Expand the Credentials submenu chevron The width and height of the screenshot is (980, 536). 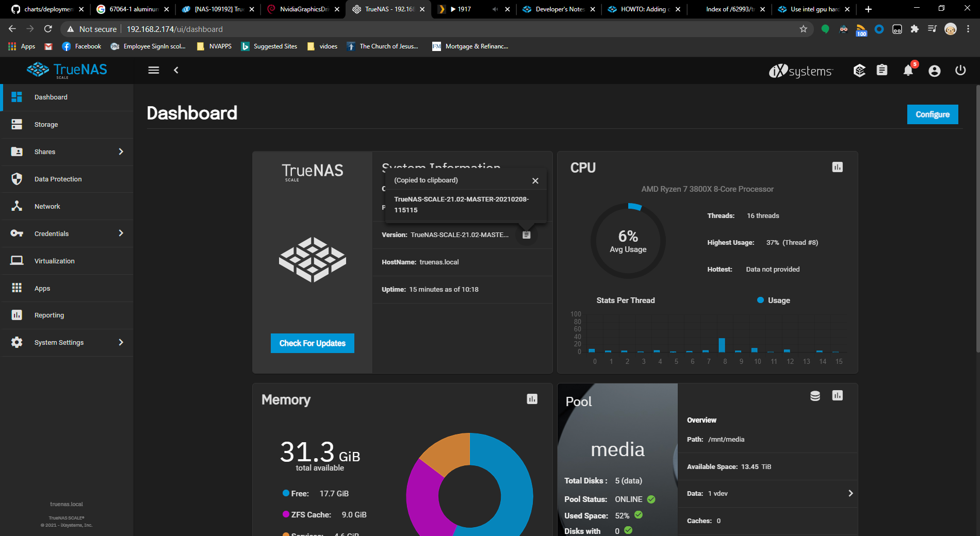click(121, 233)
